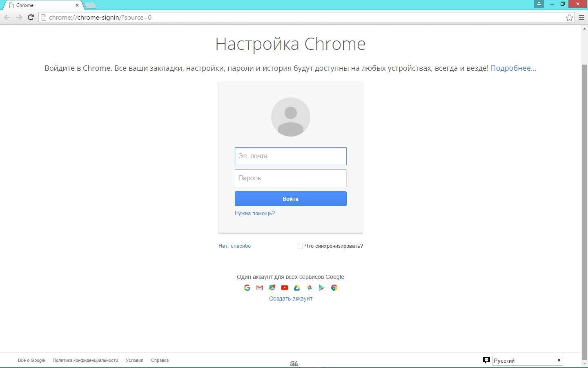Open the 'Справка' footer link

point(160,360)
